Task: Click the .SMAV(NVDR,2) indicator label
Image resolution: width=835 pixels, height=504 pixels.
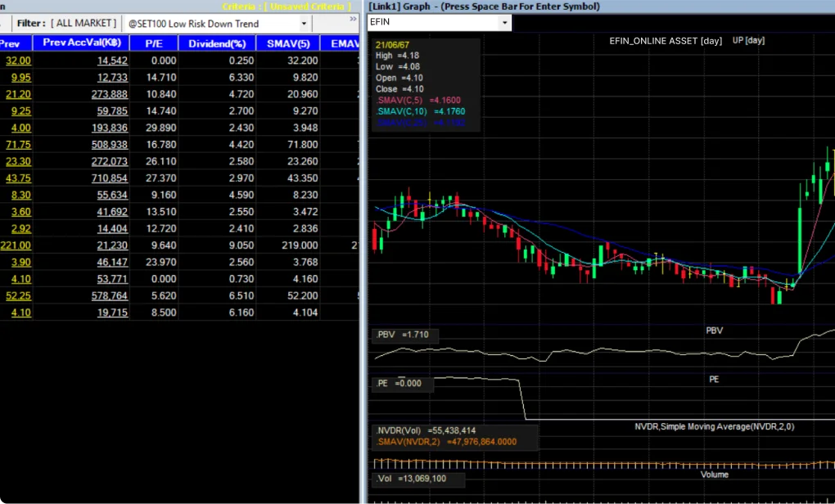Action: point(446,442)
